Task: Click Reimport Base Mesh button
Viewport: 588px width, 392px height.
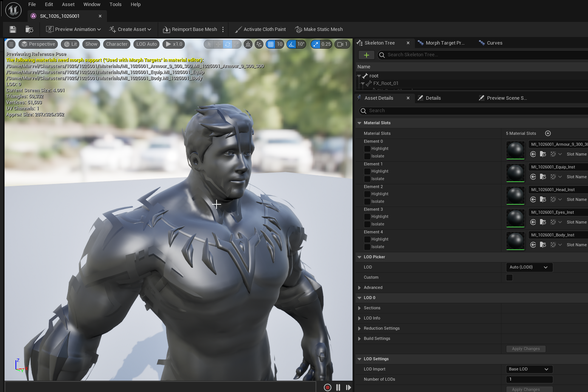Action: [x=190, y=29]
